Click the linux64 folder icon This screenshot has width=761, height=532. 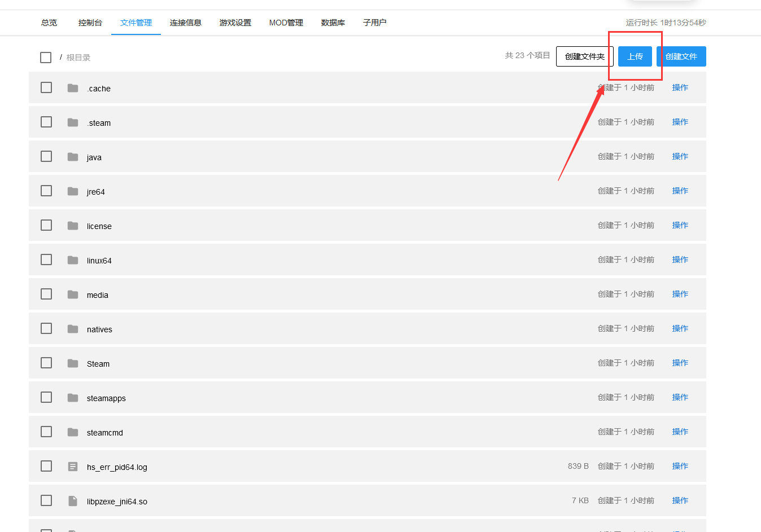[73, 260]
